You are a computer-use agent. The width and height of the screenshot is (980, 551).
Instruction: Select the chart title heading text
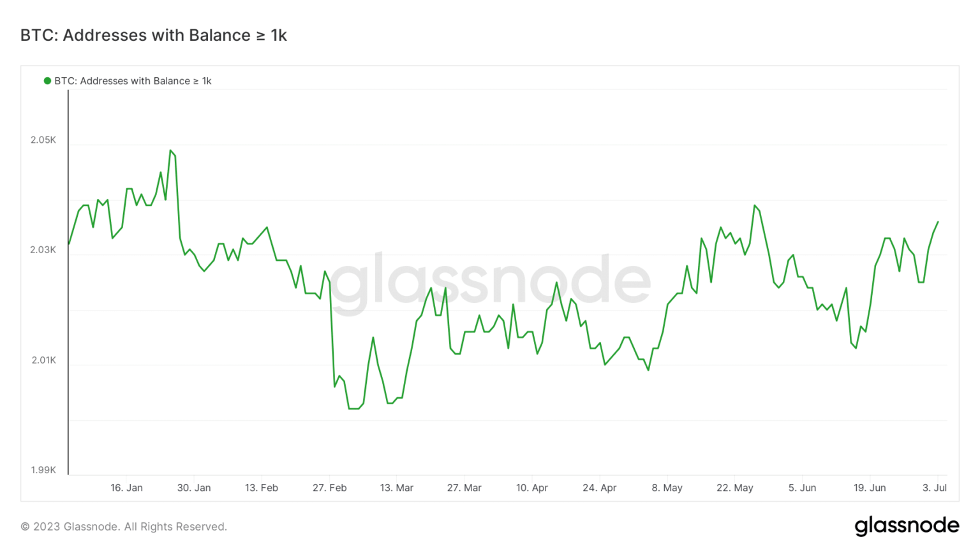click(x=154, y=35)
